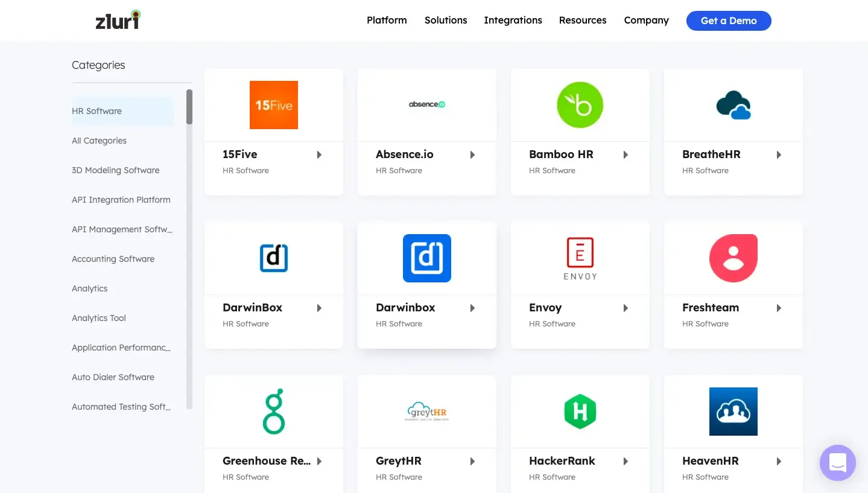Click the Greenhouse green g logo
The width and height of the screenshot is (868, 493).
pos(274,412)
